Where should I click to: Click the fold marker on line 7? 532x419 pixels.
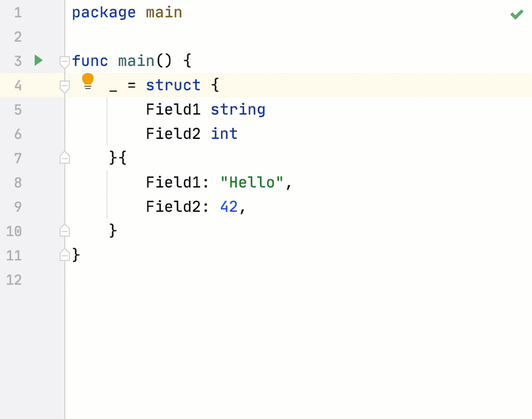[x=64, y=158]
